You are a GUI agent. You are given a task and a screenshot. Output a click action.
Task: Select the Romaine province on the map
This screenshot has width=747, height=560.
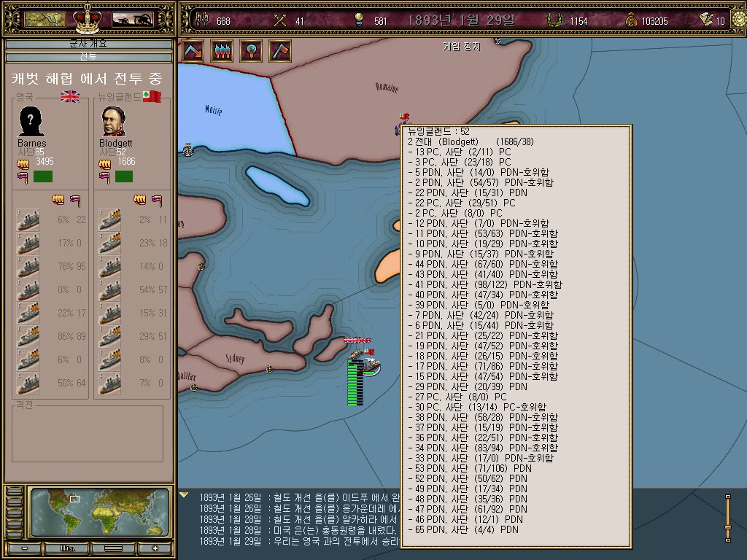pos(387,87)
